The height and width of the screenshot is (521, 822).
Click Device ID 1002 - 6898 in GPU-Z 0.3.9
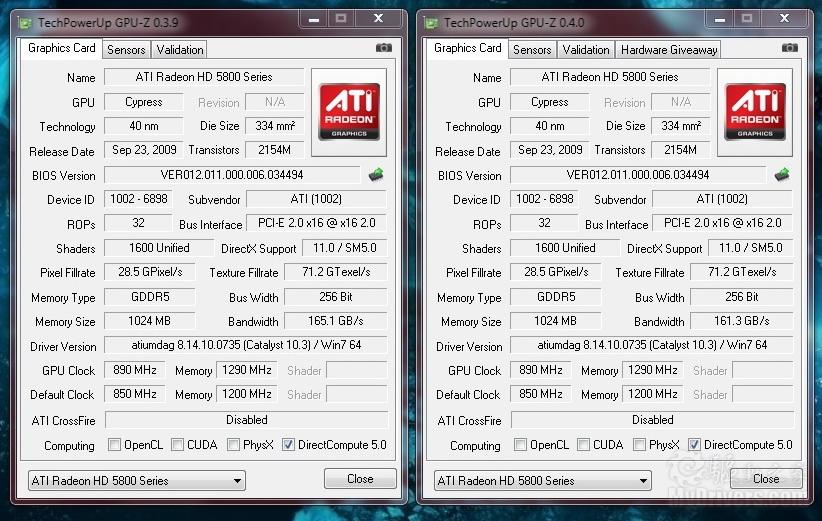click(x=138, y=199)
